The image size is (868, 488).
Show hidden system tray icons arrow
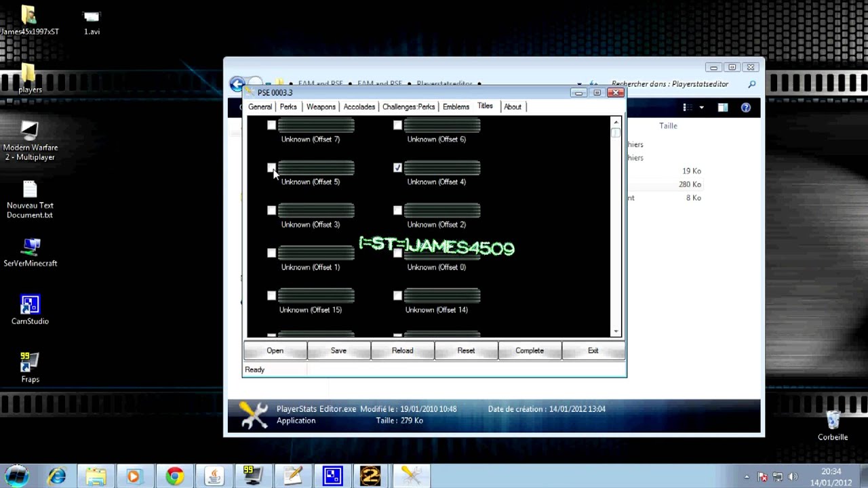point(747,477)
